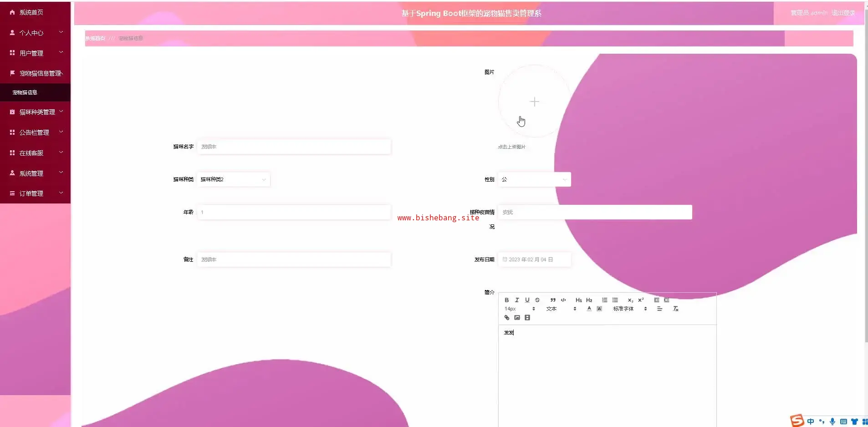The height and width of the screenshot is (427, 868).
Task: Toggle Sogou punctuation mode
Action: 822,422
